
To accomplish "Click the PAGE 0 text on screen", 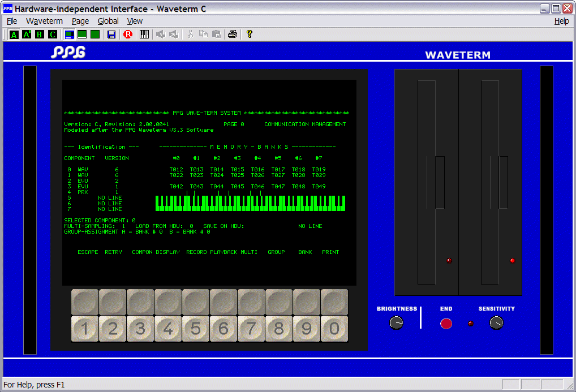I will (234, 124).
